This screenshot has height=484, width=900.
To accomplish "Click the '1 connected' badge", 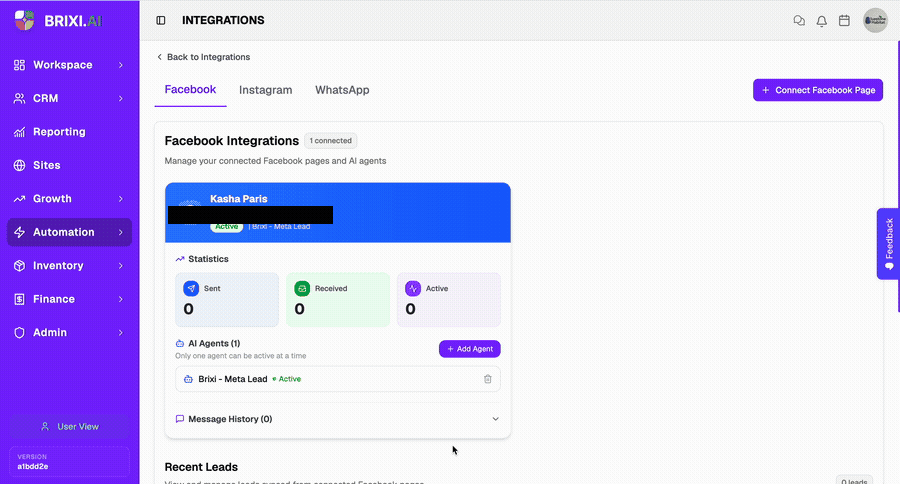I will coord(331,141).
